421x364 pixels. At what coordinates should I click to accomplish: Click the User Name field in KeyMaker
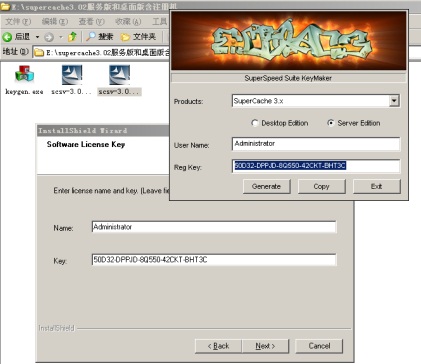click(316, 144)
